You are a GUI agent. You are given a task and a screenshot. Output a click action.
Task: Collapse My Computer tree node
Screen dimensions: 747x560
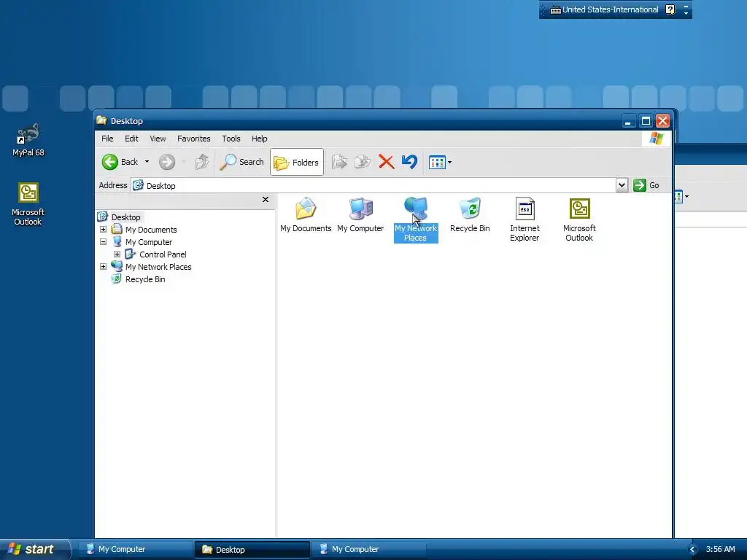coord(103,242)
